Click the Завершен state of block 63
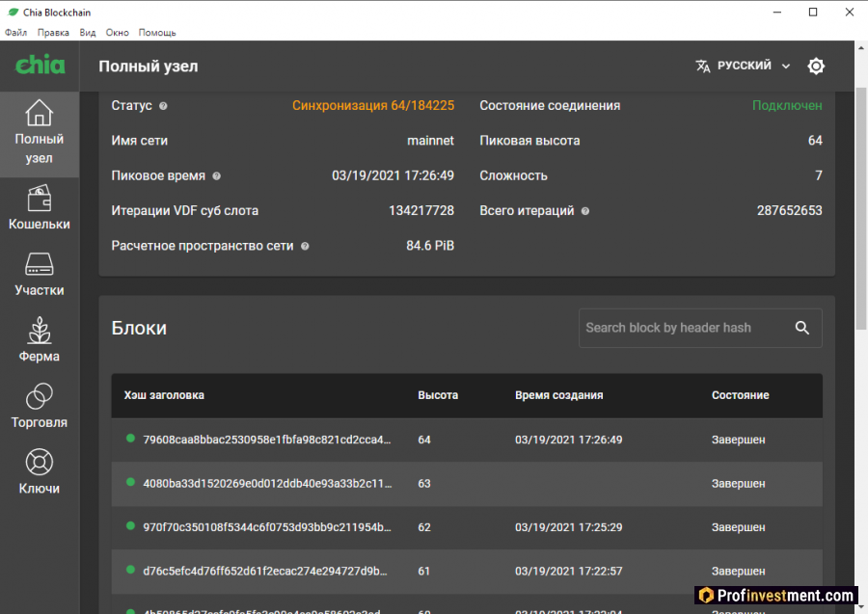This screenshot has width=868, height=614. click(738, 484)
